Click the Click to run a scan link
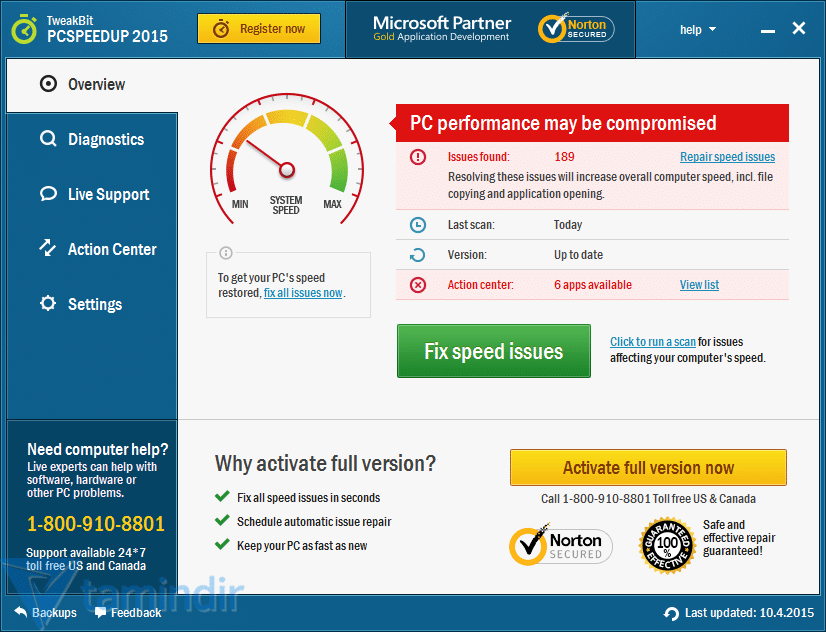The width and height of the screenshot is (826, 632). coord(653,342)
